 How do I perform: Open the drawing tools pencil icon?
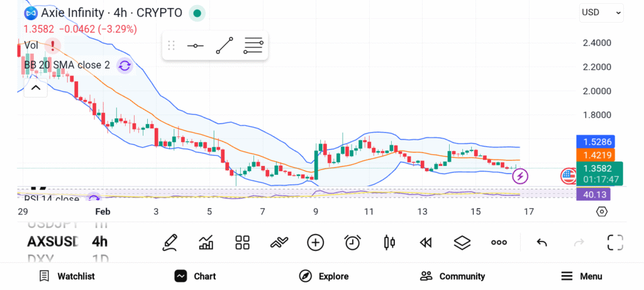point(169,242)
